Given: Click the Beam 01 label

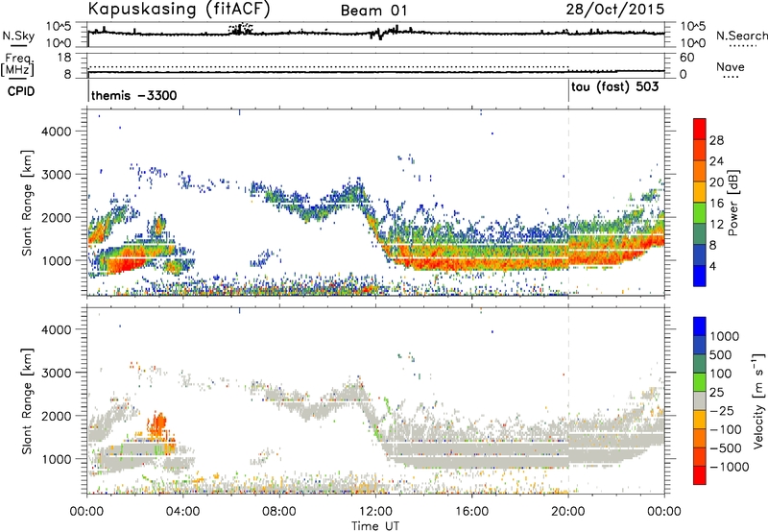Looking at the screenshot, I should coord(374,11).
